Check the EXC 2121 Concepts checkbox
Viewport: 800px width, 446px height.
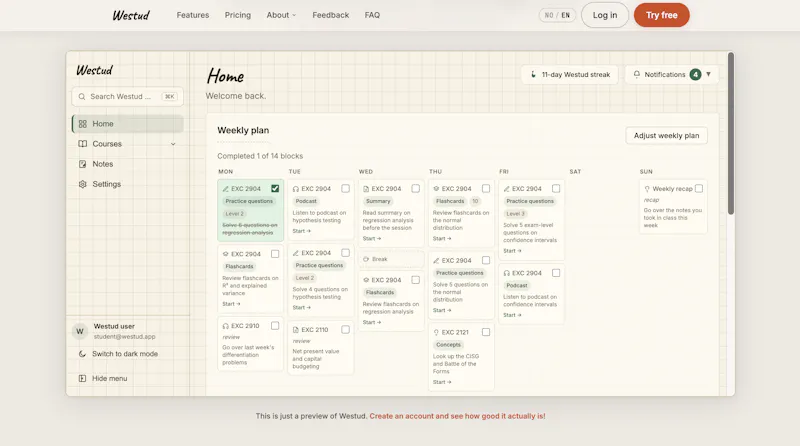tap(486, 332)
